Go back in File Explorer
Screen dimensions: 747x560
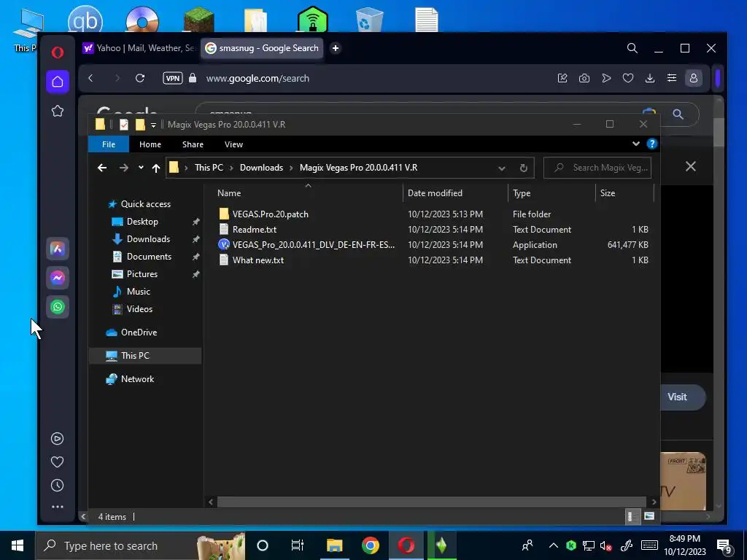point(102,168)
